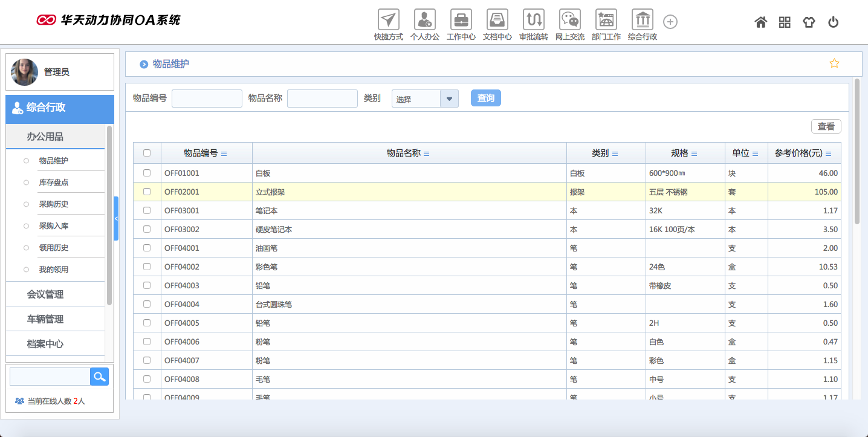Viewport: 868px width, 437px height.
Task: Open 工作中心 briefcase icon
Action: point(461,20)
